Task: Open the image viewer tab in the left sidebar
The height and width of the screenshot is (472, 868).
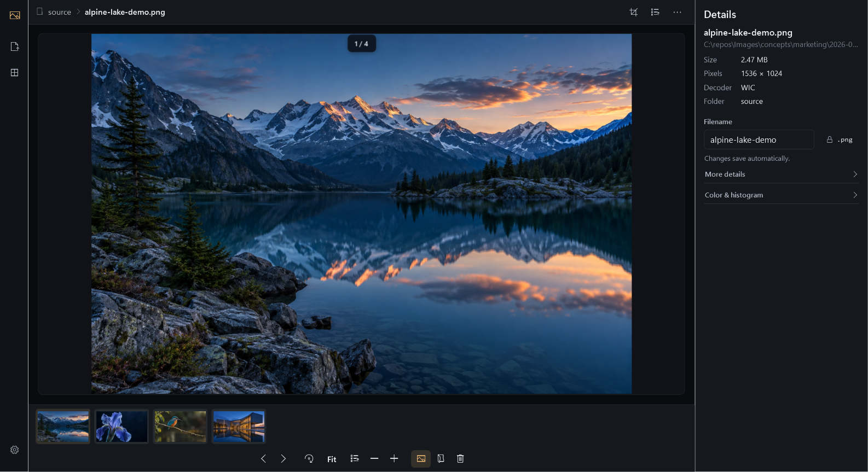Action: click(15, 15)
